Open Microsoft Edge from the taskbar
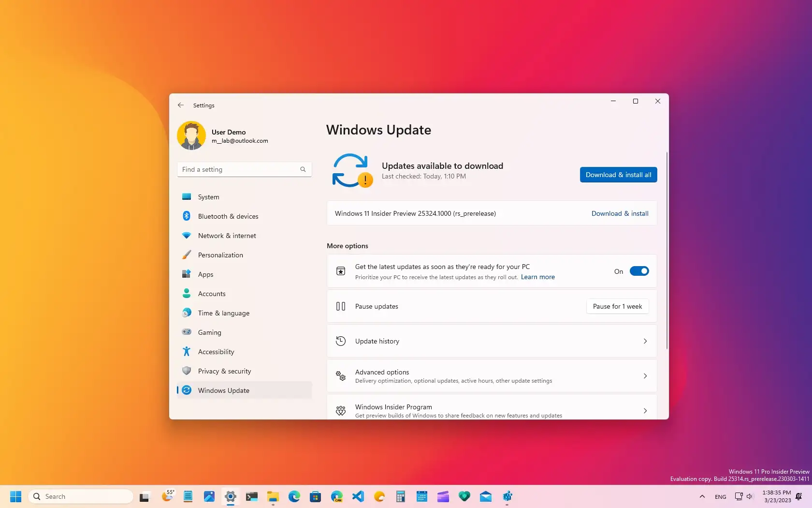The height and width of the screenshot is (508, 812). [294, 496]
